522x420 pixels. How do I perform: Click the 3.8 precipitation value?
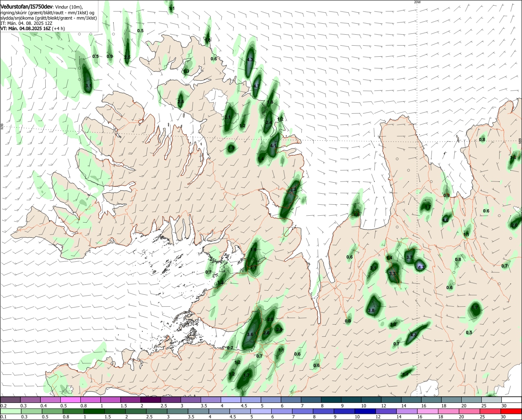pyautogui.click(x=371, y=310)
